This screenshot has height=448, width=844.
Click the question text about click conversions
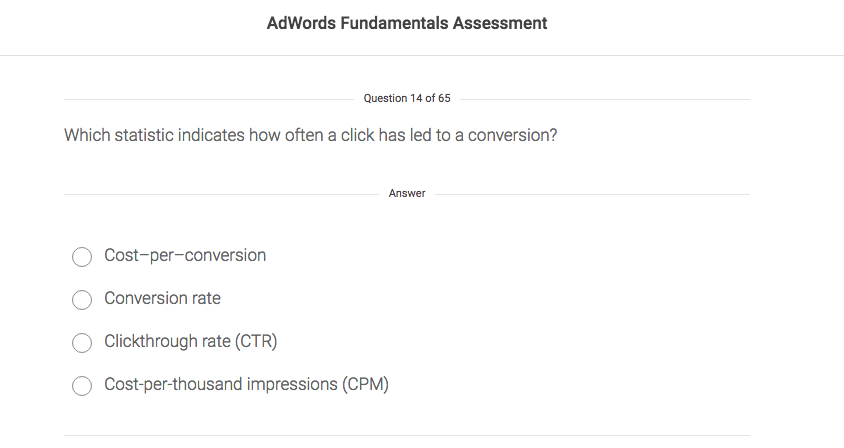click(x=310, y=134)
